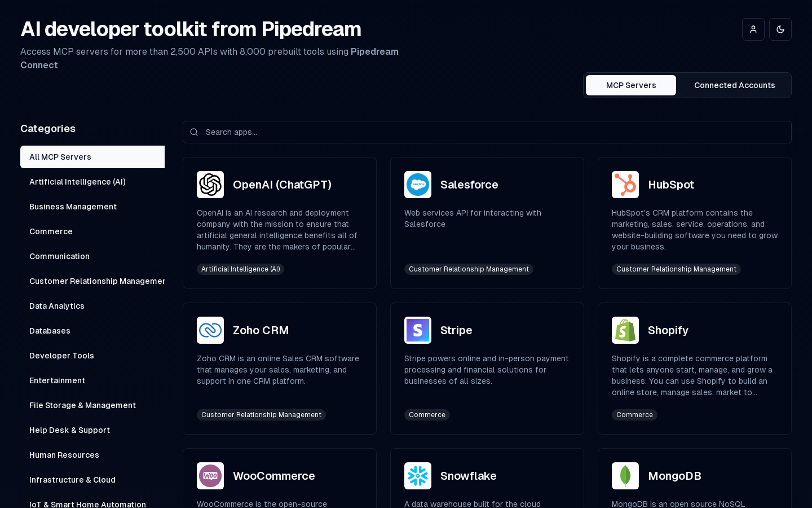
Task: Click the Snowflake logo icon
Action: (418, 476)
